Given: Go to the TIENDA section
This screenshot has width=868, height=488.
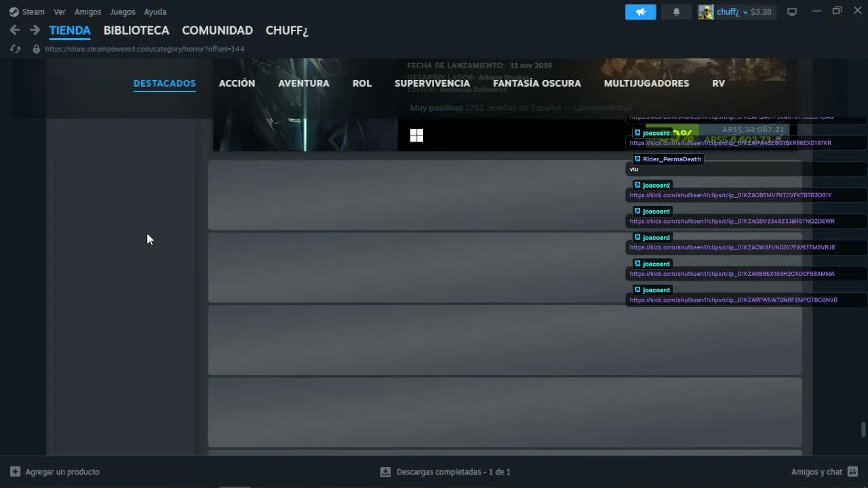Looking at the screenshot, I should click(x=70, y=30).
